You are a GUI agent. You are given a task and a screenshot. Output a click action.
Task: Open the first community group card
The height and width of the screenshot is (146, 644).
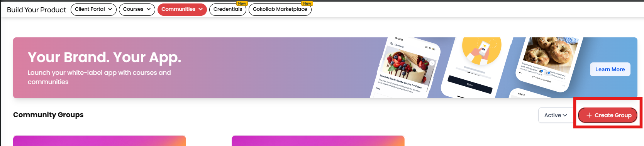coord(100,141)
